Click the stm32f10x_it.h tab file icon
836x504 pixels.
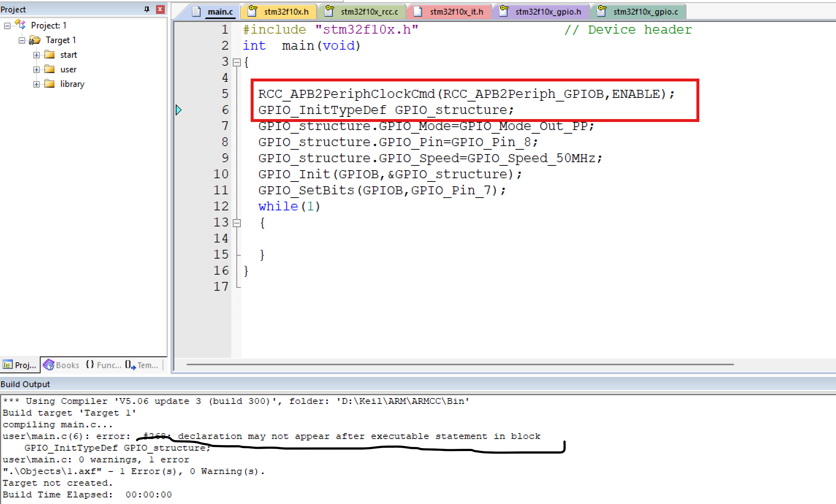(x=418, y=12)
